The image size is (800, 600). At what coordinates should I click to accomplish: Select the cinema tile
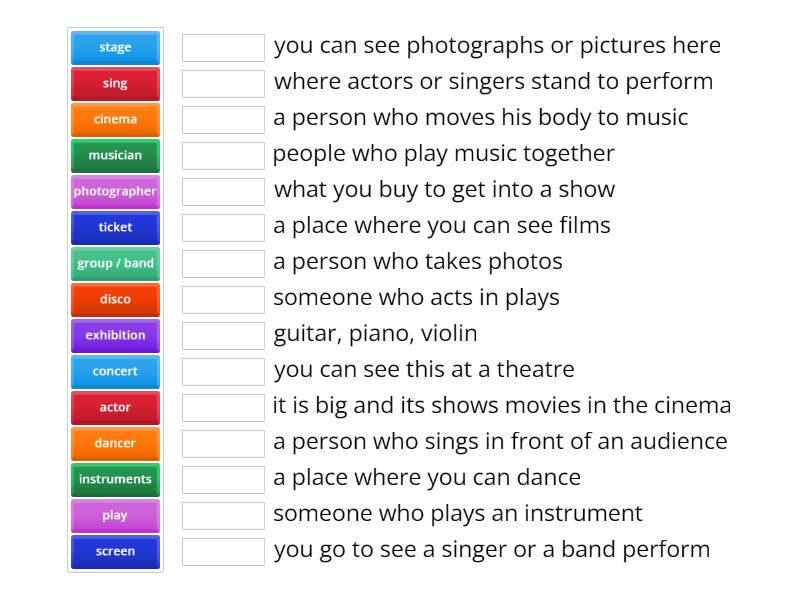[114, 119]
